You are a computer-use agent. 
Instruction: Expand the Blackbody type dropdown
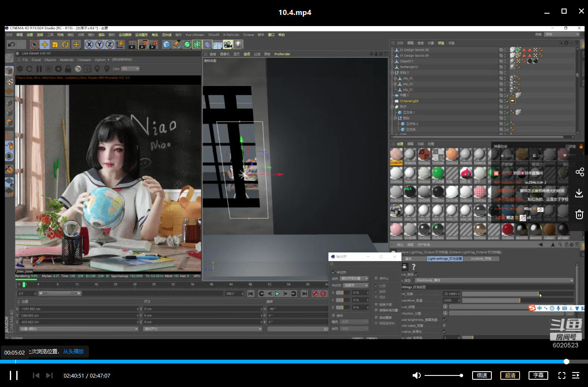pyautogui.click(x=571, y=281)
